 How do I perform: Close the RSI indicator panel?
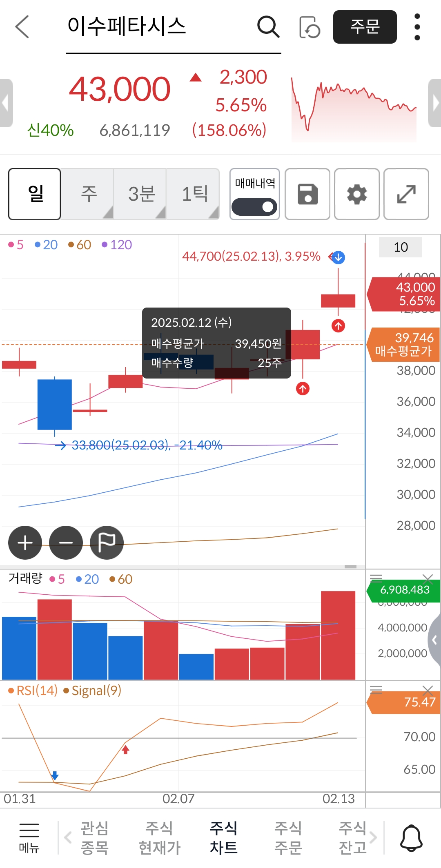[x=428, y=690]
